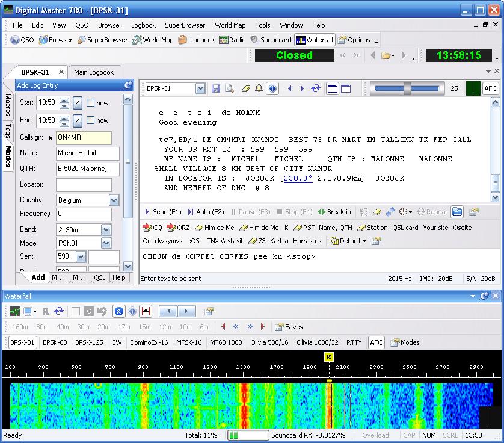
Task: Open the Logbook menu
Action: (143, 25)
